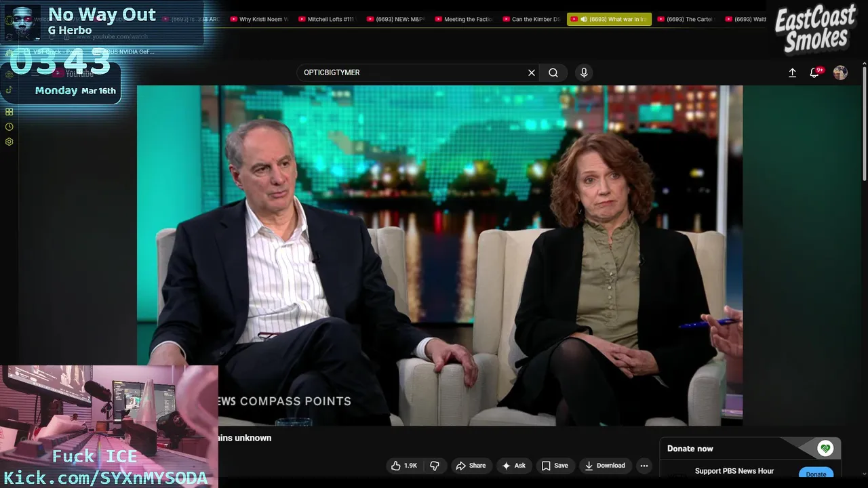Image resolution: width=868 pixels, height=488 pixels.
Task: Download the video
Action: pos(605,466)
